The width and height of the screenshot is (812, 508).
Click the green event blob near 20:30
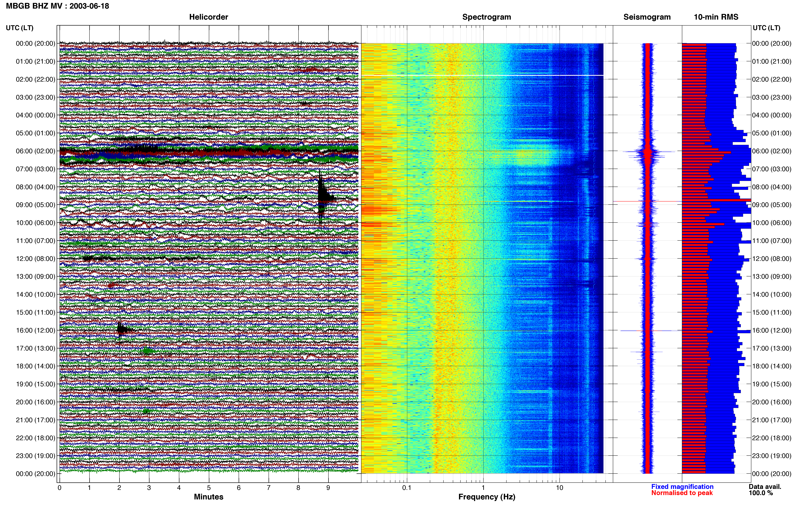146,411
